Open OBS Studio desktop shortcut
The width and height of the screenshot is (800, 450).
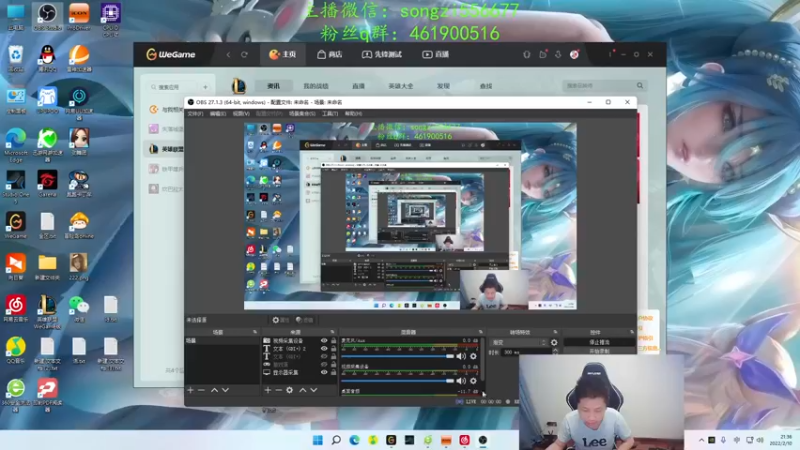pyautogui.click(x=47, y=17)
